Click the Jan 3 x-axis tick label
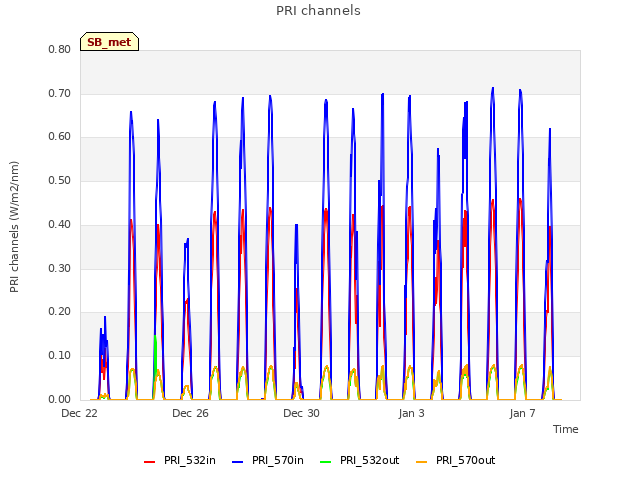This screenshot has width=640, height=480. (412, 413)
